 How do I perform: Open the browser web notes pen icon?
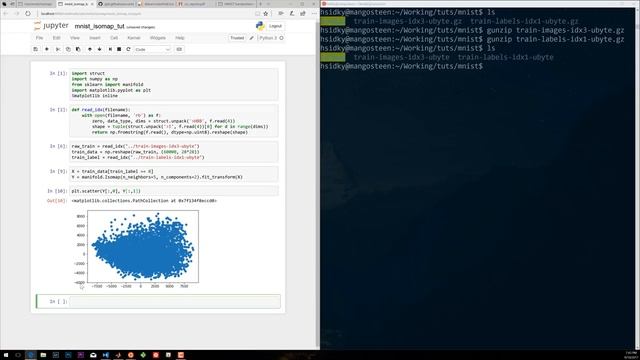292,13
